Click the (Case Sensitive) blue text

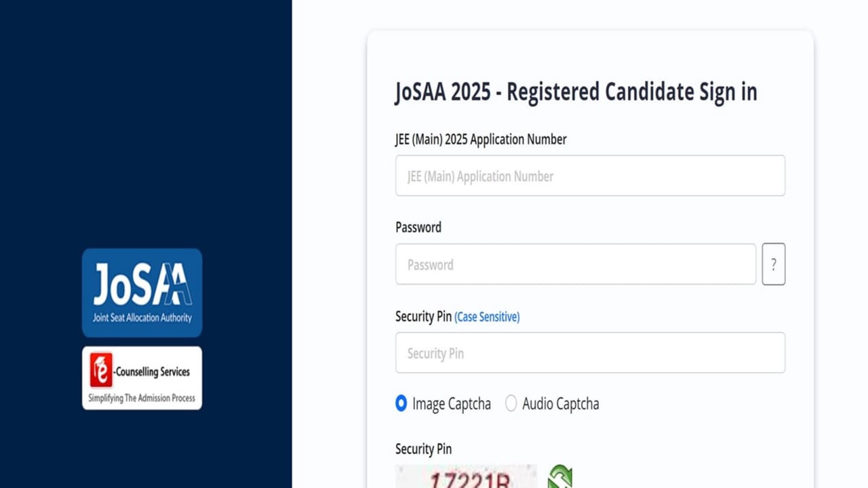[487, 317]
